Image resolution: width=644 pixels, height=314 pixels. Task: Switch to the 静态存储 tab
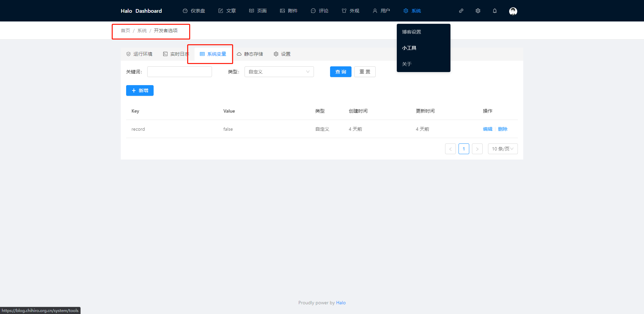(x=250, y=54)
